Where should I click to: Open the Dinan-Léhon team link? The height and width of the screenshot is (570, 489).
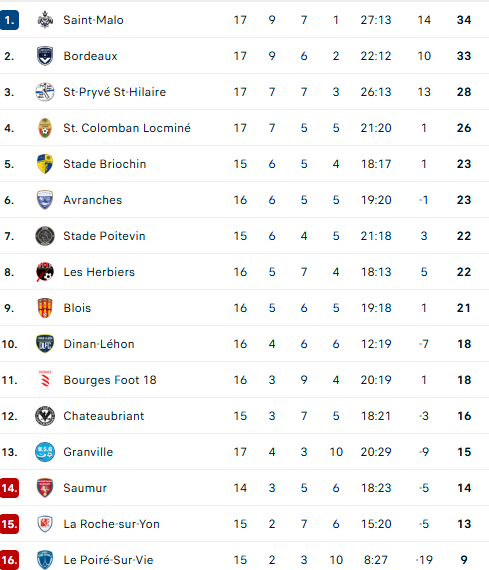pyautogui.click(x=99, y=344)
